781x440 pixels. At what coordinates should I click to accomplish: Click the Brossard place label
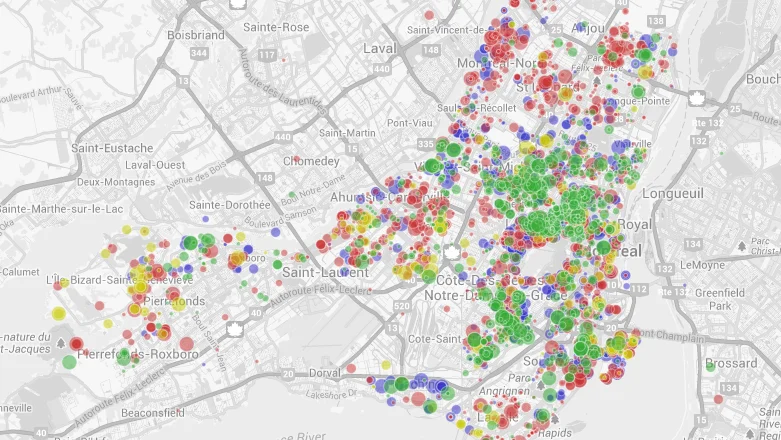731,363
